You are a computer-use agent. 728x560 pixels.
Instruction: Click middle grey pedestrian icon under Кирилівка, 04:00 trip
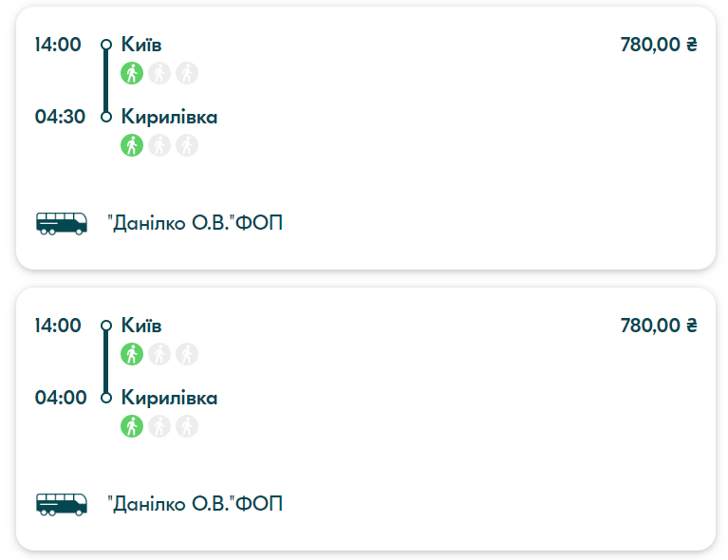pos(159,426)
